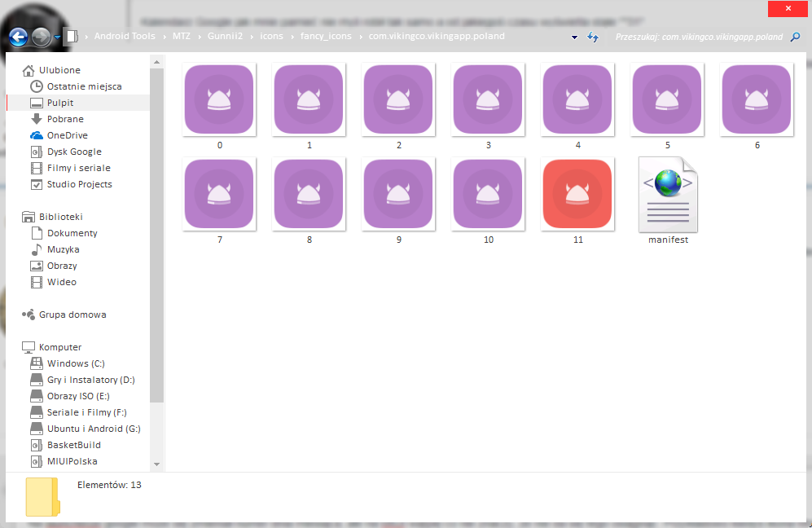Click the Forward navigation arrow
This screenshot has width=812, height=528.
click(x=41, y=37)
